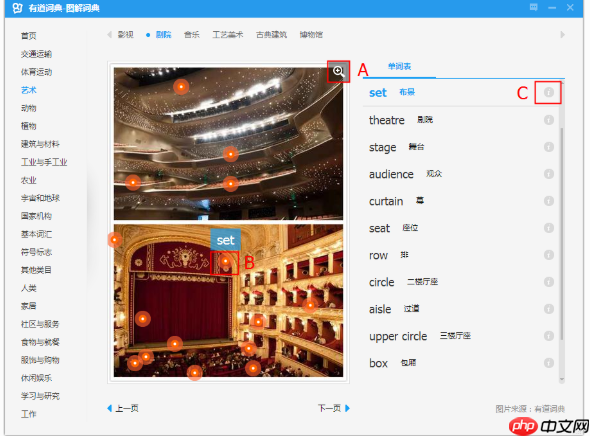The image size is (590, 436).
Task: Select the 单词表 tab
Action: point(399,67)
